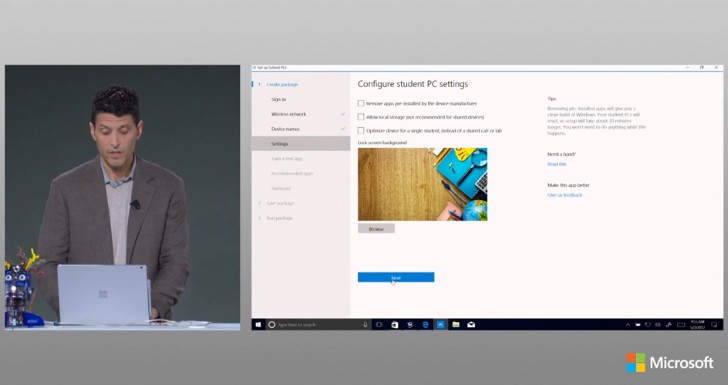Tick Optimize device for a single student
Viewport: 728px width, 385px height.
[x=361, y=131]
